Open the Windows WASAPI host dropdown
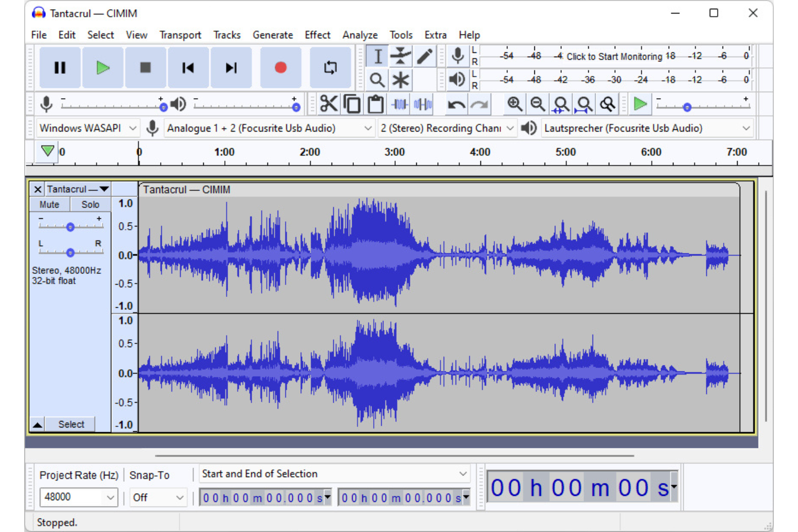 click(x=88, y=128)
